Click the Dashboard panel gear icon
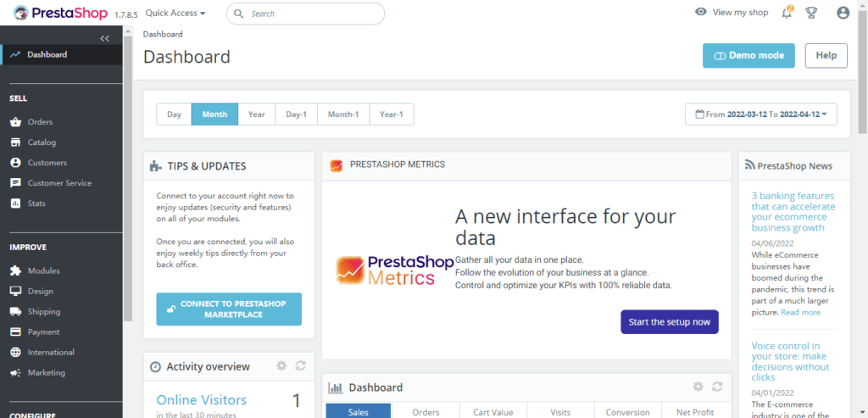This screenshot has width=868, height=418. click(698, 387)
